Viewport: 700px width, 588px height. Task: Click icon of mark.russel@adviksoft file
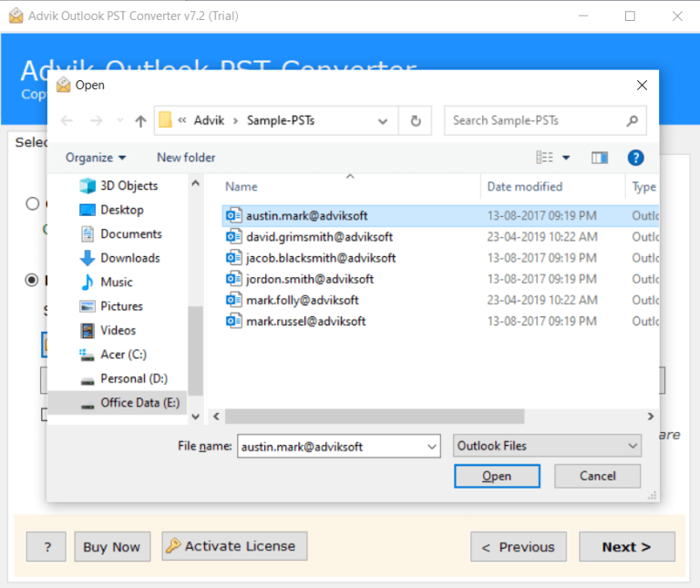[x=233, y=321]
